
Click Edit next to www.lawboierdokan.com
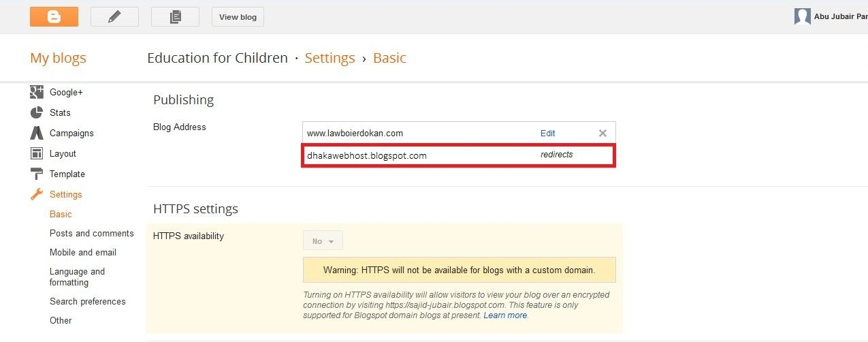[x=548, y=134]
